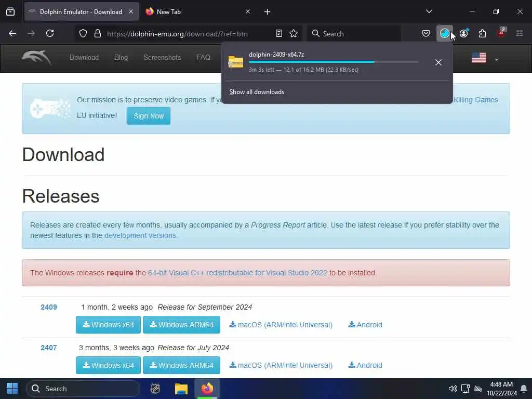This screenshot has width=532, height=399.
Task: Open the red extension with badge 2
Action: coord(501,33)
